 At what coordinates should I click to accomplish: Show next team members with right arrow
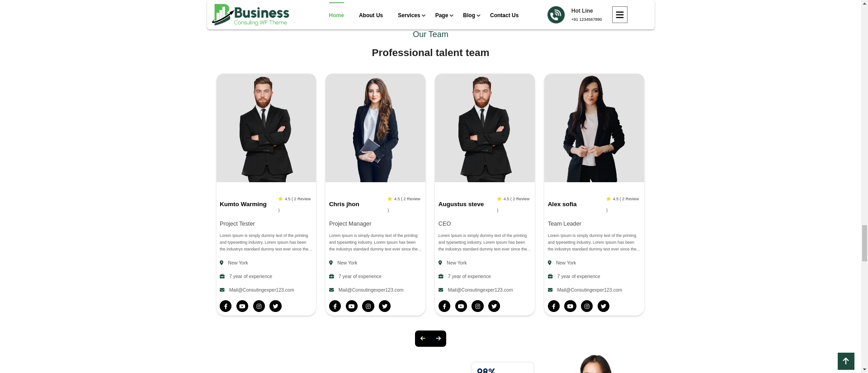pos(439,339)
